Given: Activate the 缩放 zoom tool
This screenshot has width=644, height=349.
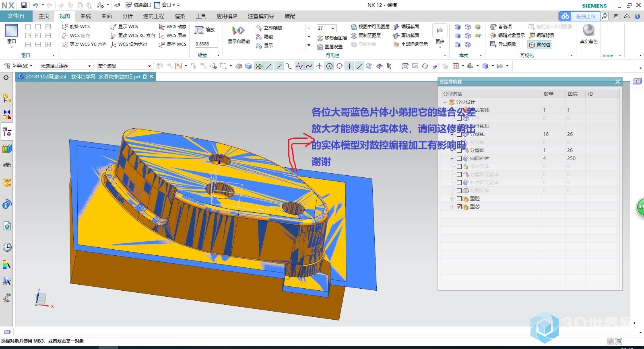Looking at the screenshot, I should pyautogui.click(x=205, y=30).
